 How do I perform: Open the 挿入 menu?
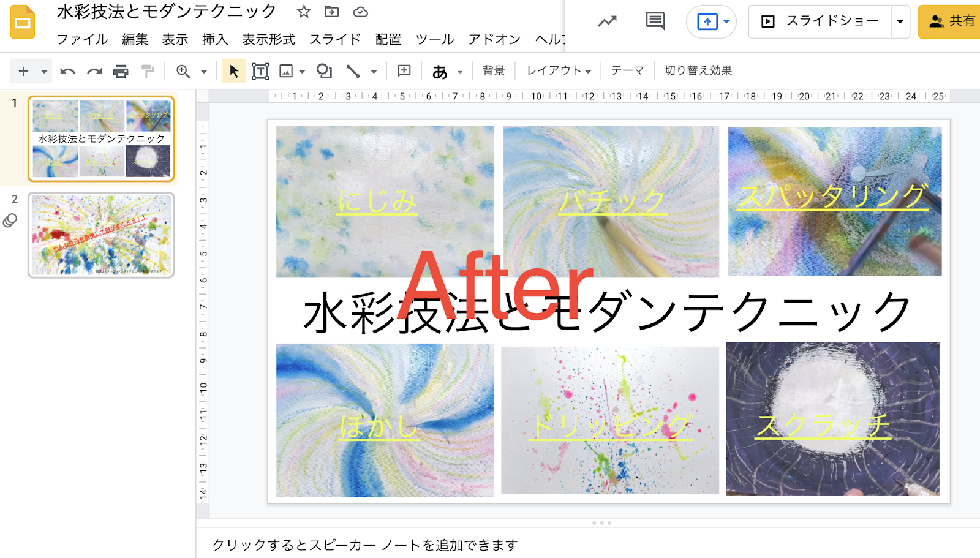215,39
